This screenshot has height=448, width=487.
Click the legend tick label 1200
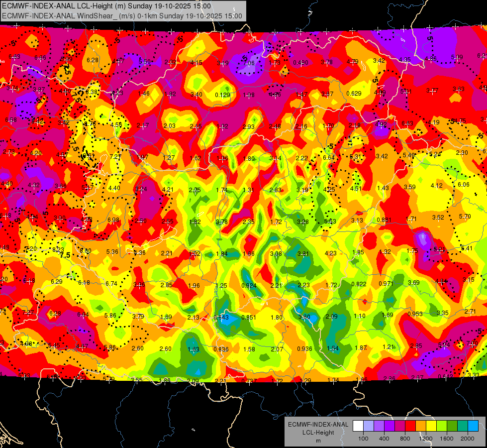click(425, 439)
